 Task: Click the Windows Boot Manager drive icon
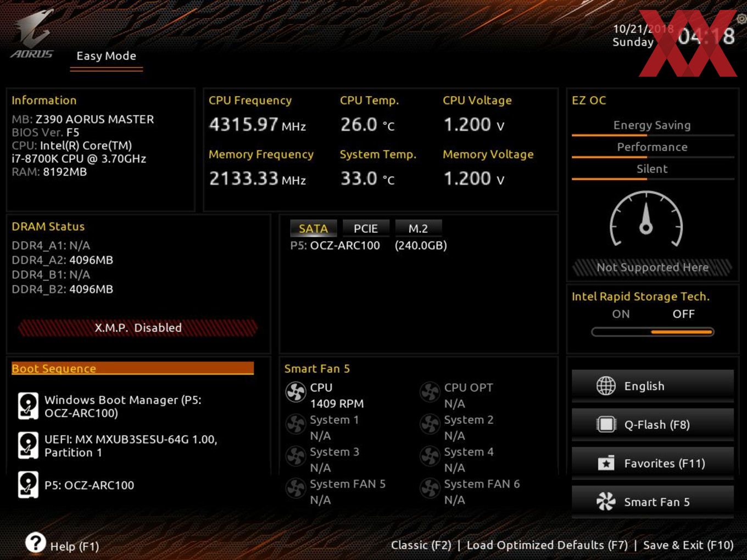[28, 406]
